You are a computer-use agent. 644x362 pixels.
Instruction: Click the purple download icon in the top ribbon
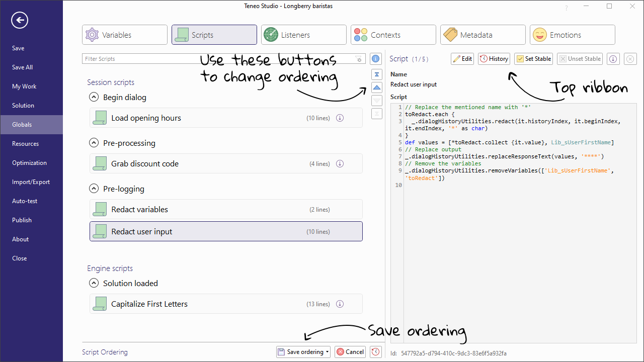[613, 59]
